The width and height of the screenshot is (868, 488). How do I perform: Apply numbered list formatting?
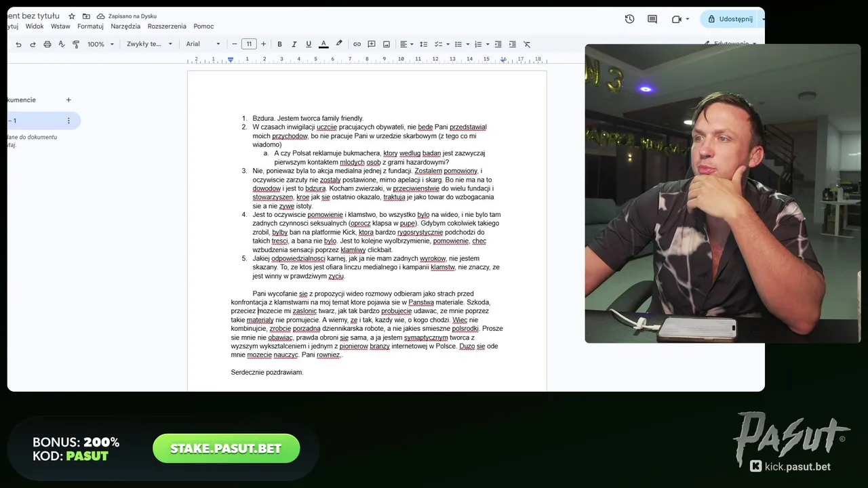(478, 44)
